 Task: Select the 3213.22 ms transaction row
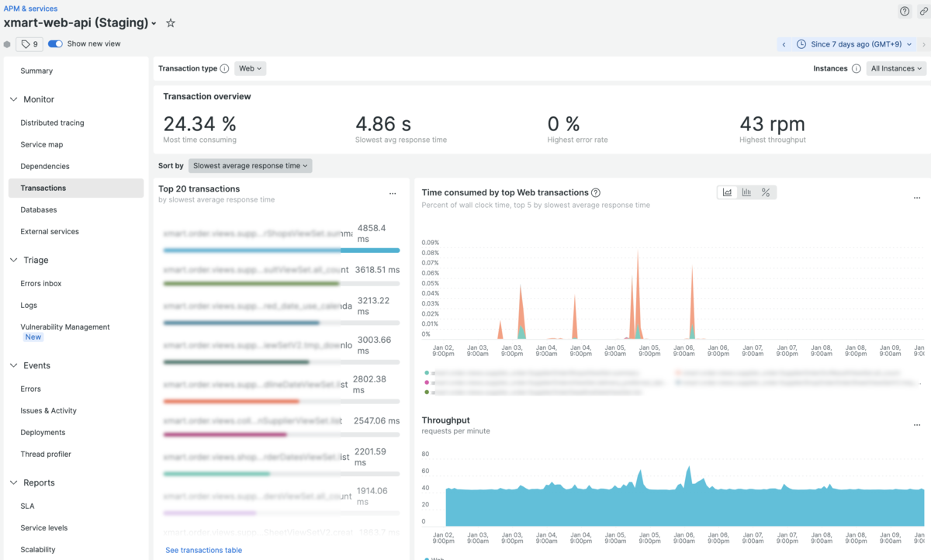click(281, 310)
